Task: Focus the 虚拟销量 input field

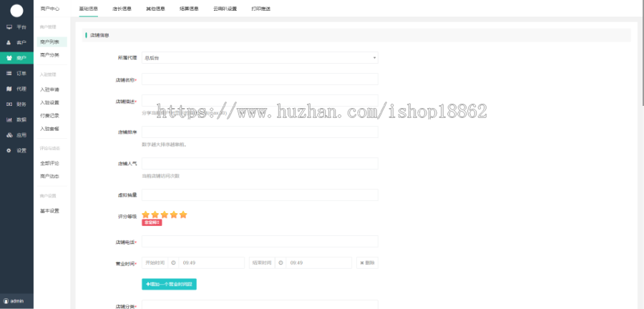Action: [260, 195]
